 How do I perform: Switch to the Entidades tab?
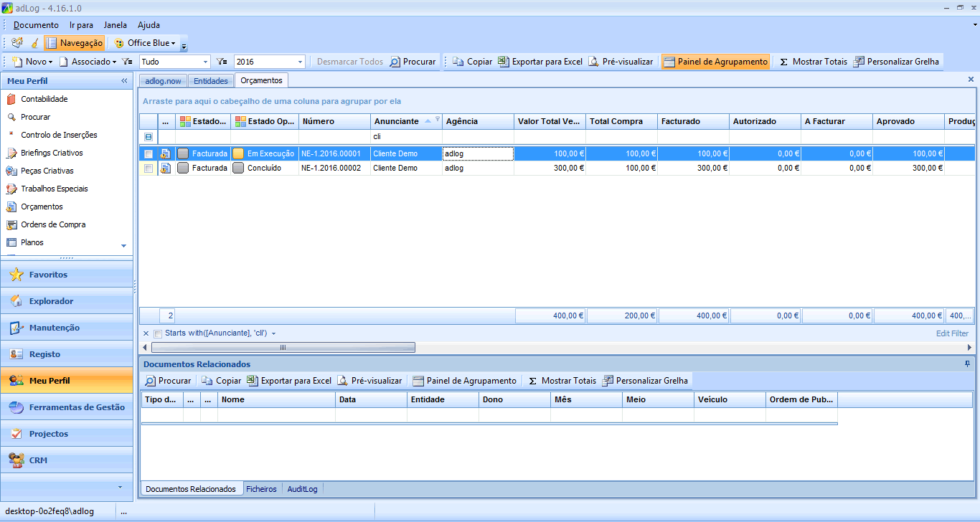tap(211, 81)
